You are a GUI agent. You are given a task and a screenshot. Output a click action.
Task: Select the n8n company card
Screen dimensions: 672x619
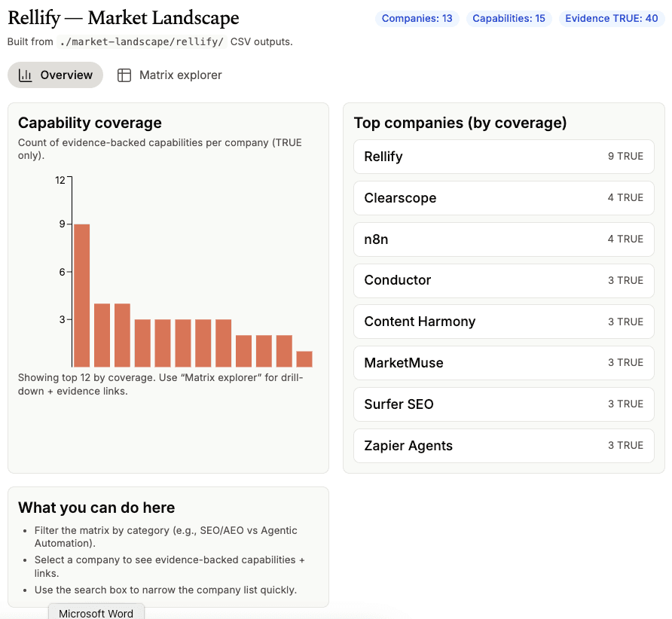(503, 239)
